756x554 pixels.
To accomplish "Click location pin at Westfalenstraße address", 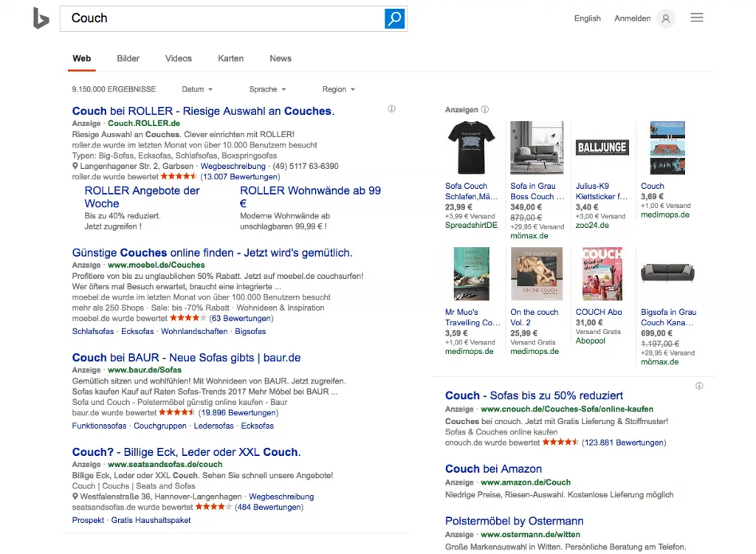I will (75, 496).
